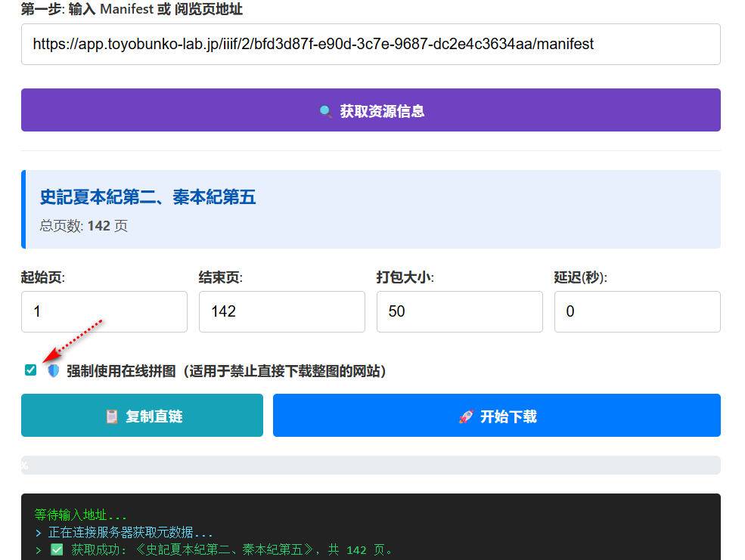Click the green checkmark icon in the log
Screen dimensions: 745x560
coord(57,550)
